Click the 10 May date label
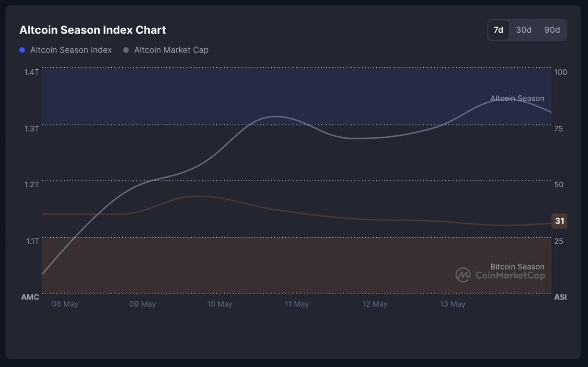This screenshot has height=367, width=588. point(220,304)
